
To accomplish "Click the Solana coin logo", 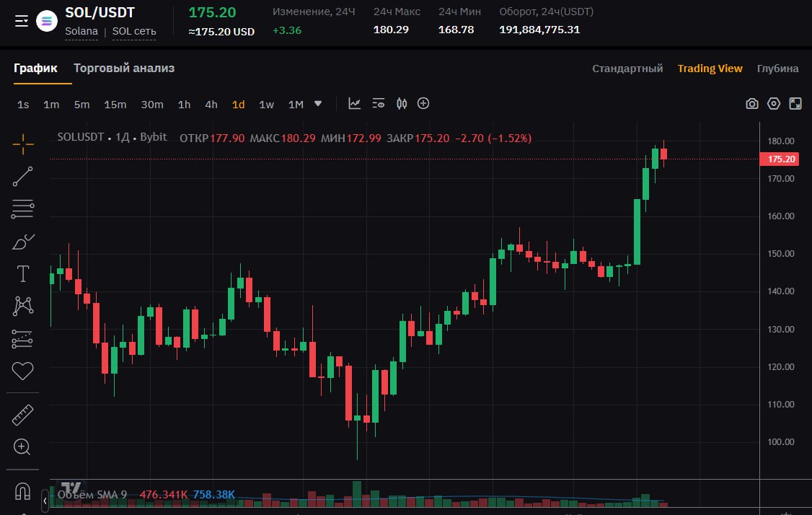I will (47, 21).
